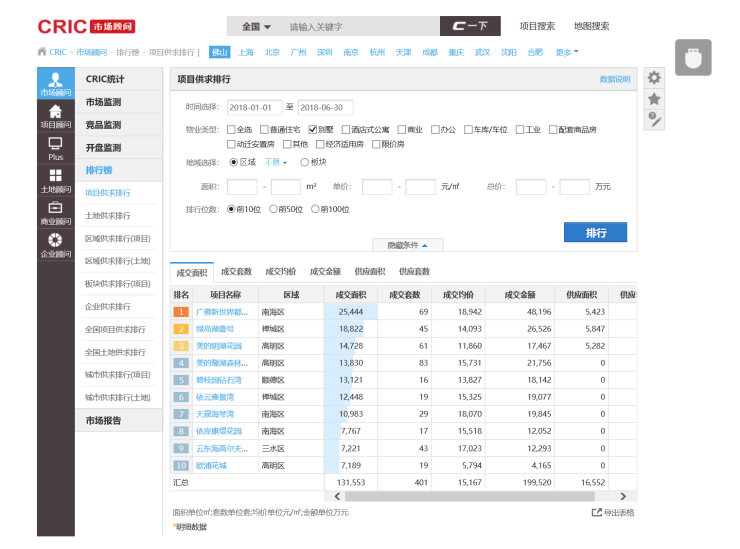Open the 市场顾问 sidebar module
This screenshot has width=740, height=549.
click(x=55, y=84)
